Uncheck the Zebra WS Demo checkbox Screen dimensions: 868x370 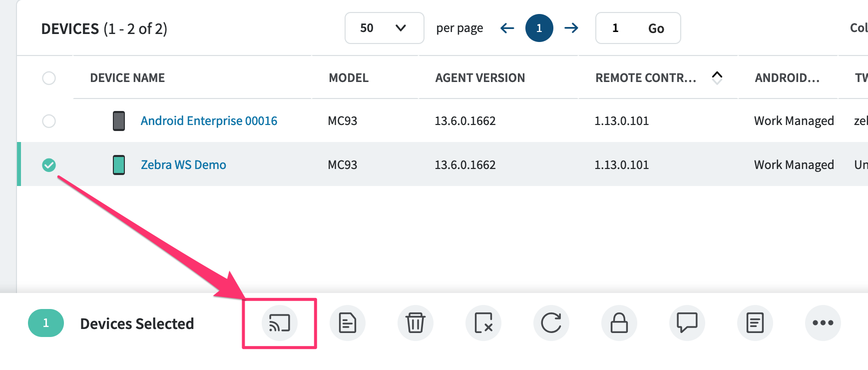point(49,165)
